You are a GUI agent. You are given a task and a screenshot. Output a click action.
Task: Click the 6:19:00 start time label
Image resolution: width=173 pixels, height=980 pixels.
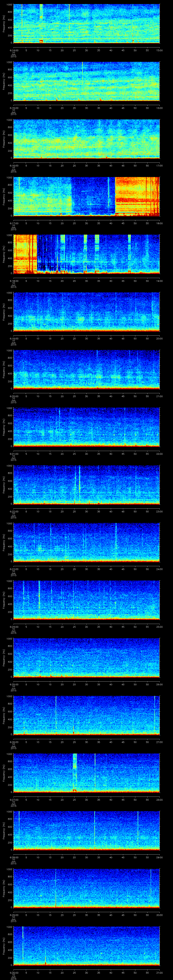14,339
